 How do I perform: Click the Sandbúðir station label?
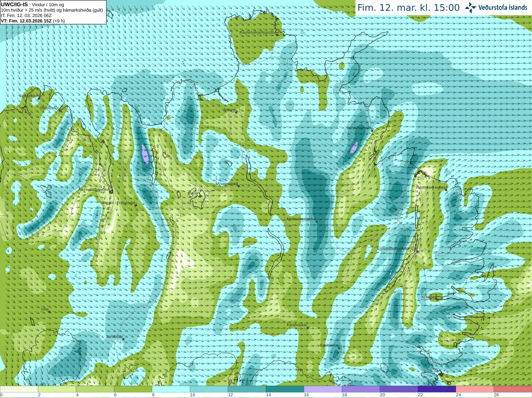tap(114, 337)
